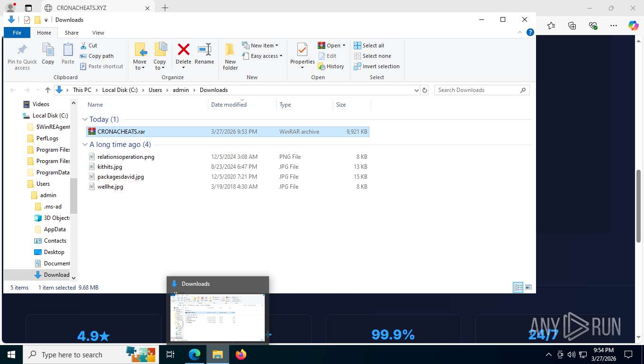Minimize the ribbon with chevron
This screenshot has width=644, height=364.
point(520,32)
